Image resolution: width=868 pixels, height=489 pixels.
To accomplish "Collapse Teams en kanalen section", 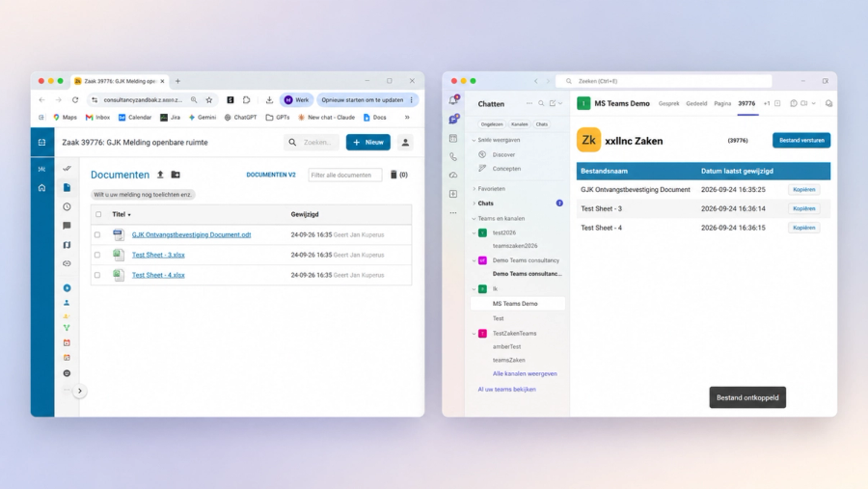I will click(x=474, y=219).
